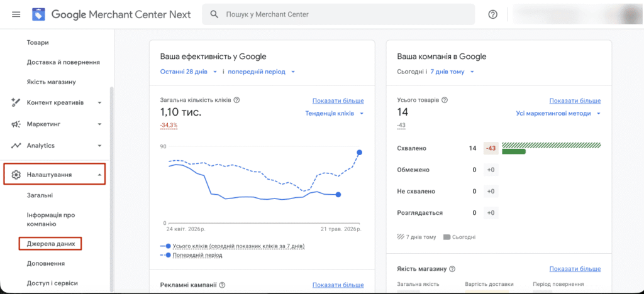Type in the Пошук у Merchant Center field
This screenshot has width=644, height=294.
click(x=338, y=14)
